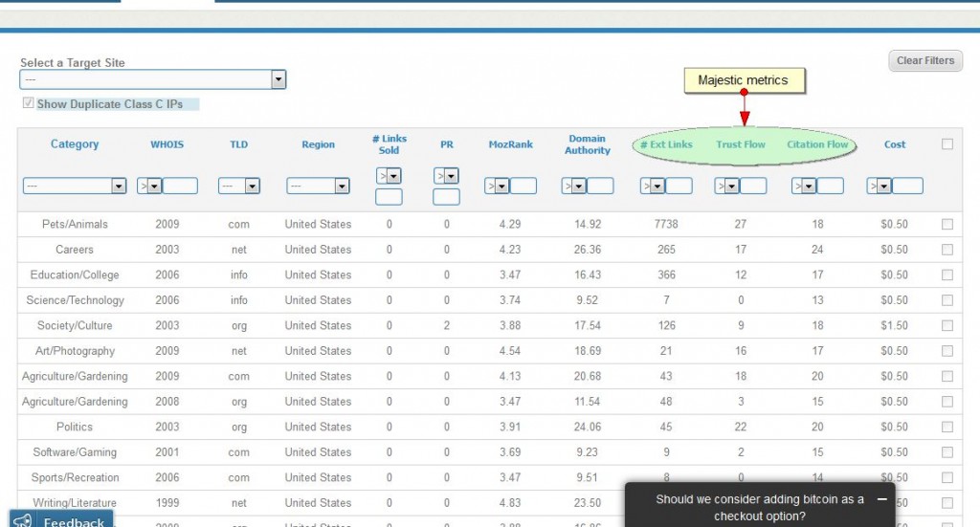The image size is (980, 527).
Task: Click the Education/College category cell
Action: (75, 274)
